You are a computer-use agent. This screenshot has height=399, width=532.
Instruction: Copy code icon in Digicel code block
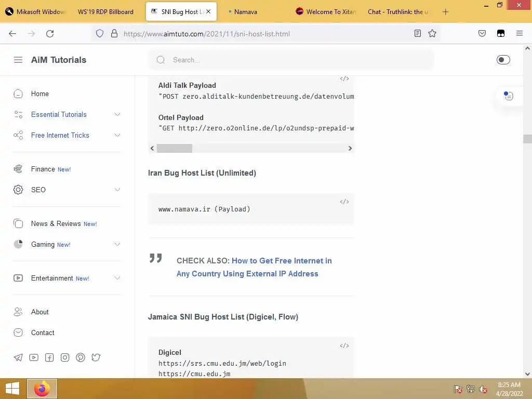pyautogui.click(x=344, y=345)
